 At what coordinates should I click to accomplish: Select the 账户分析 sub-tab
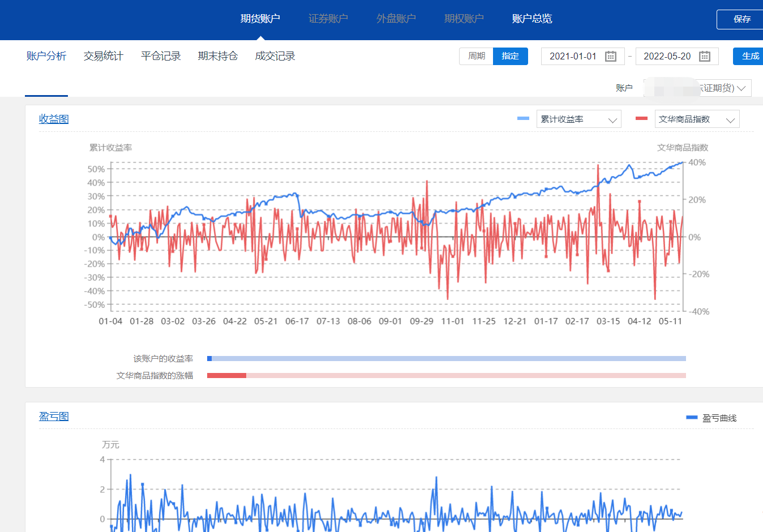click(46, 56)
